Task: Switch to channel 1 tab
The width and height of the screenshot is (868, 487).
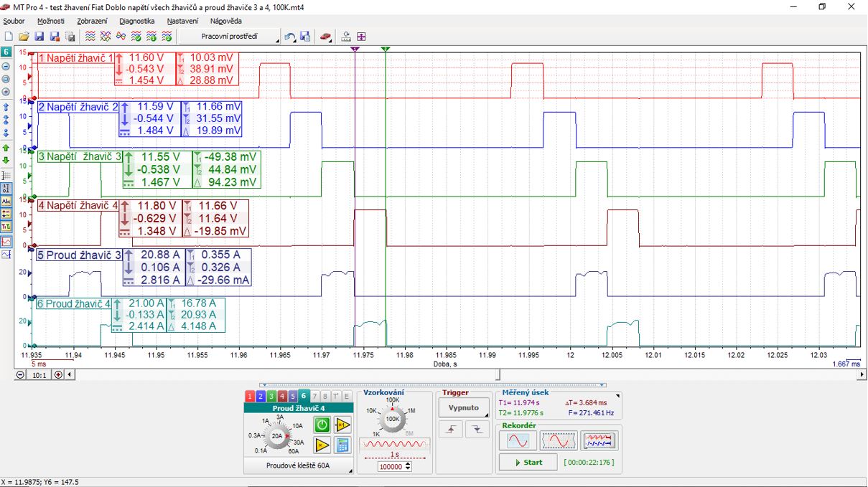Action: pos(250,396)
